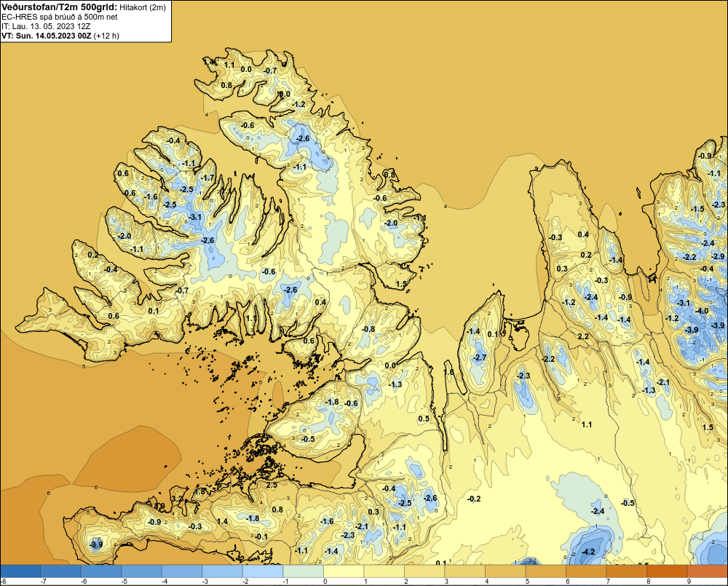Click the legend swatch between -1 and 0
This screenshot has width=728, height=586.
(303, 571)
